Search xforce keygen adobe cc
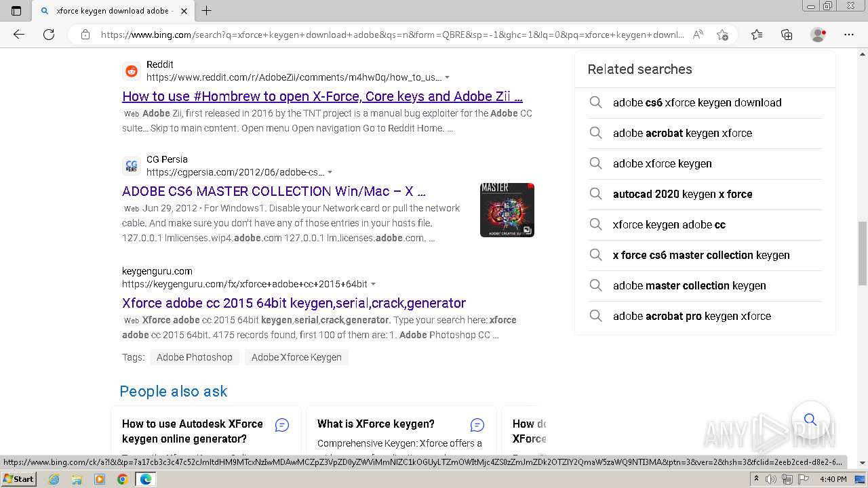This screenshot has width=868, height=488. pyautogui.click(x=705, y=225)
